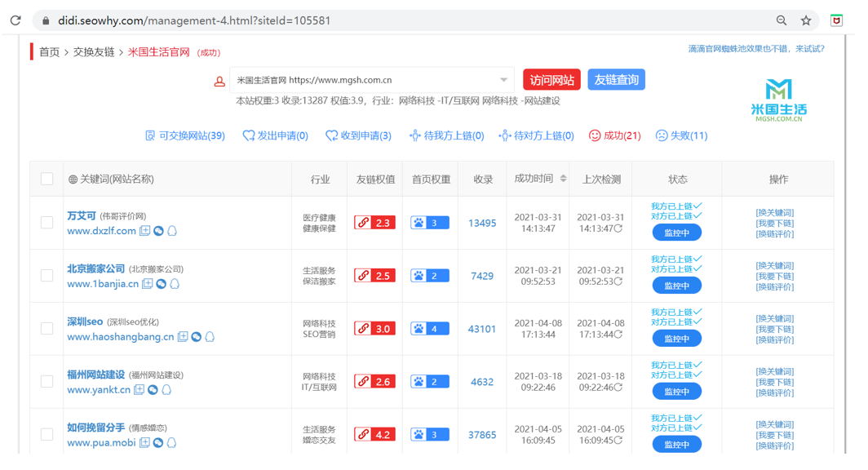Click the 米国生活 MGSH.COM.CN logo
This screenshot has height=470, width=868.
point(779,100)
